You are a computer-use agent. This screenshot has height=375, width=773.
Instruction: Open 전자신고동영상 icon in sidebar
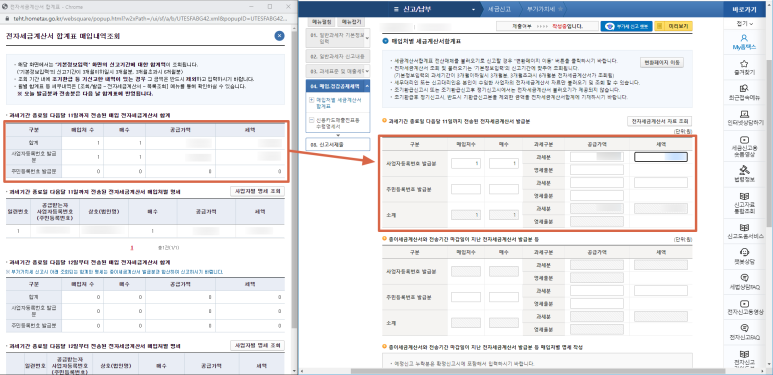(744, 307)
